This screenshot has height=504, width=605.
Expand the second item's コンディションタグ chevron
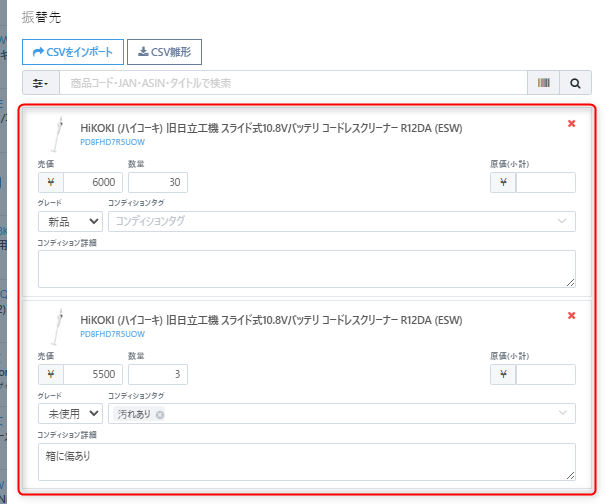tap(563, 413)
